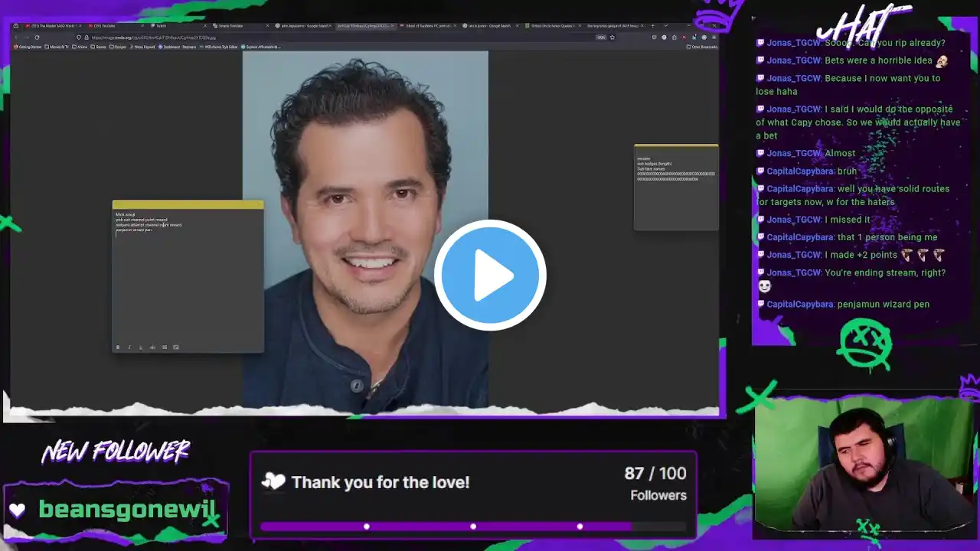Open the Movies & TV bookmark folder
Screen dimensions: 980x551
click(57, 47)
